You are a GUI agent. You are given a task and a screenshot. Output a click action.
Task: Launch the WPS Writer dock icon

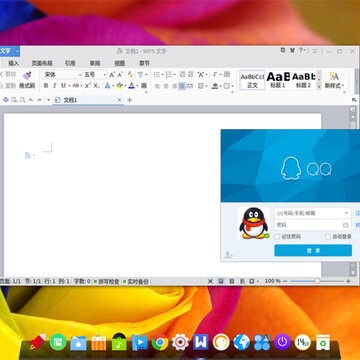(x=200, y=342)
